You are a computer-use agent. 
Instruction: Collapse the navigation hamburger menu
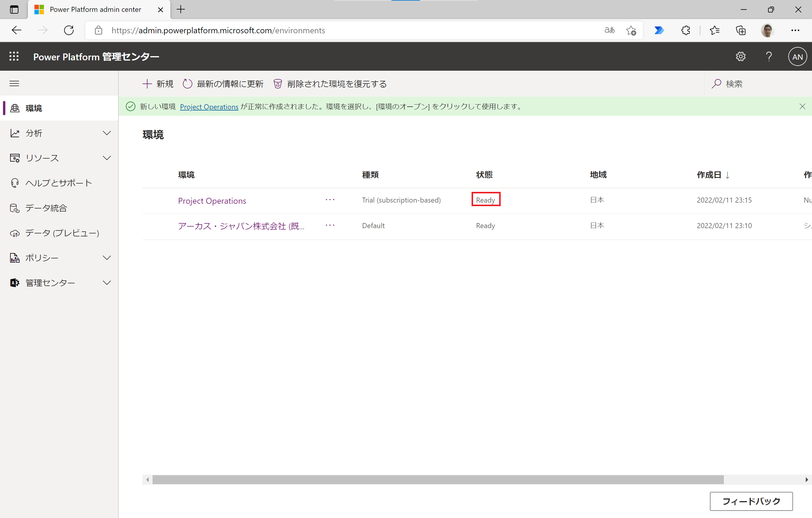coord(14,83)
